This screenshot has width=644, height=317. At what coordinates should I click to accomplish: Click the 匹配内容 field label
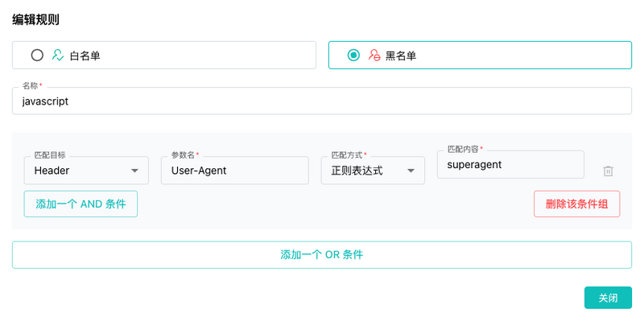point(463,149)
